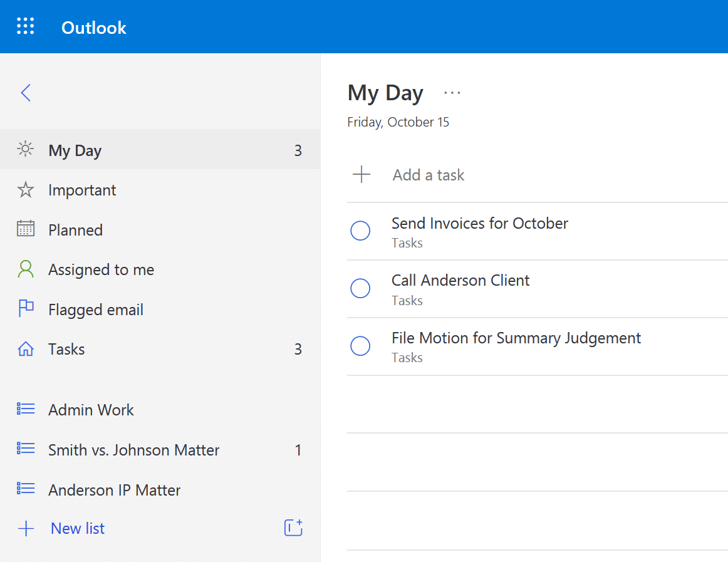The image size is (728, 562).
Task: Click the home icon beside Tasks
Action: pyautogui.click(x=26, y=349)
